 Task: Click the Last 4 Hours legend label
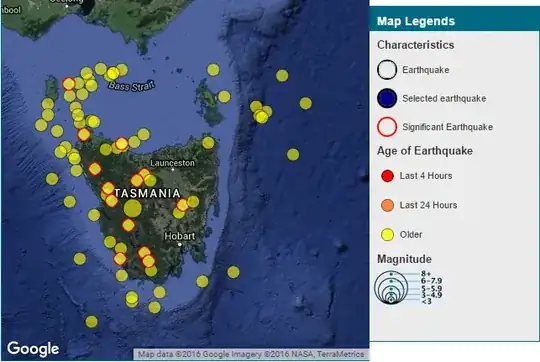pyautogui.click(x=426, y=176)
